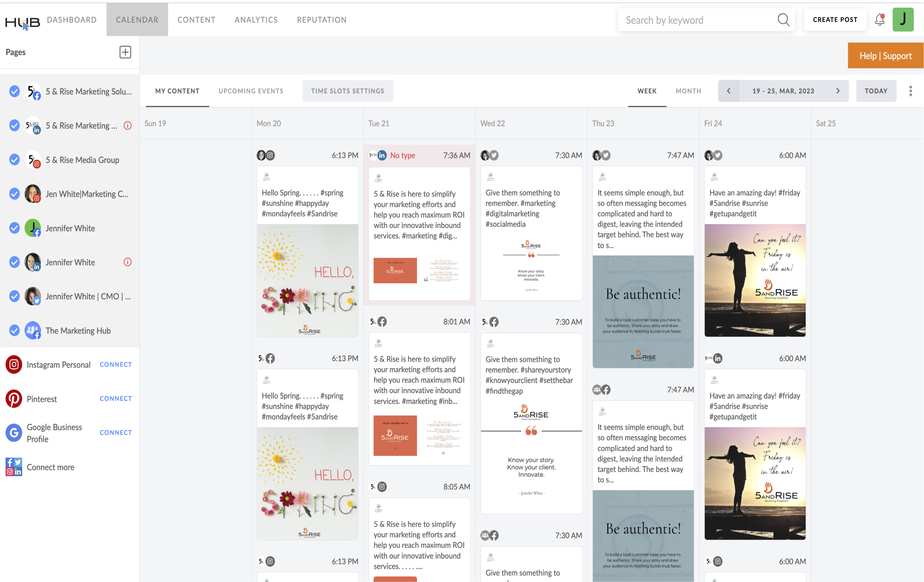Uncheck 5 & Rise Media Group page
924x582 pixels.
tap(14, 160)
